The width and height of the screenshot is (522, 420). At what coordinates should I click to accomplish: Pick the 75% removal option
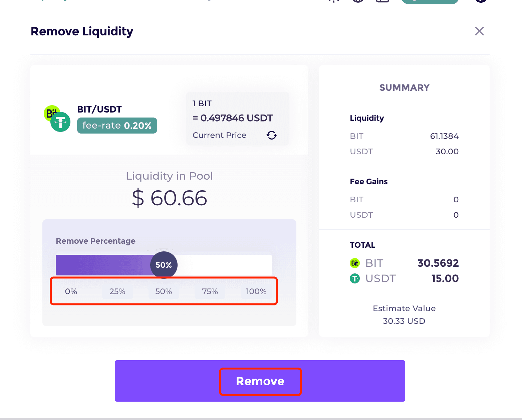click(x=210, y=291)
